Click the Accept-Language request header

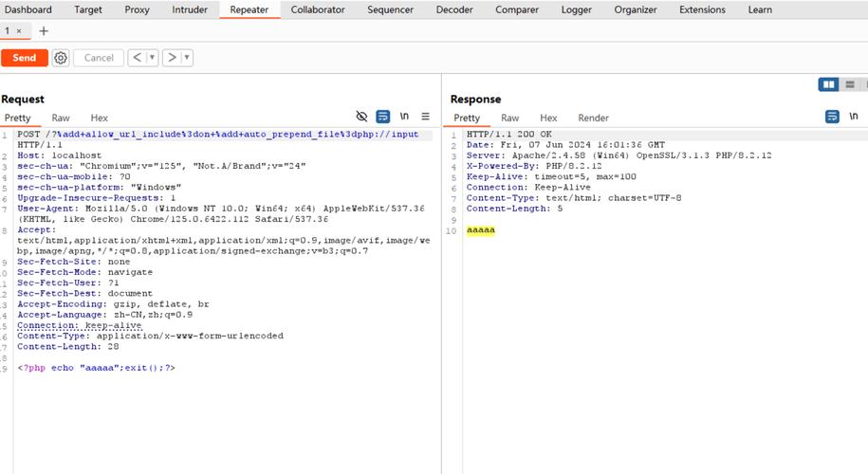pos(105,315)
